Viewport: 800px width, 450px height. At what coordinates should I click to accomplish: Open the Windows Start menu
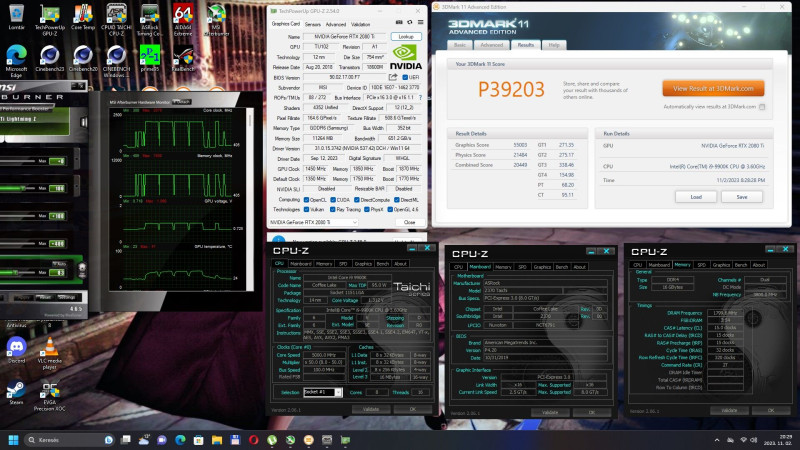point(14,440)
